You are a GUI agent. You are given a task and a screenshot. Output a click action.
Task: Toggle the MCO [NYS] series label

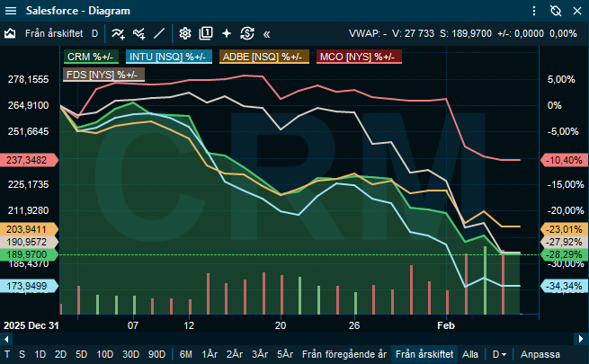(x=357, y=57)
